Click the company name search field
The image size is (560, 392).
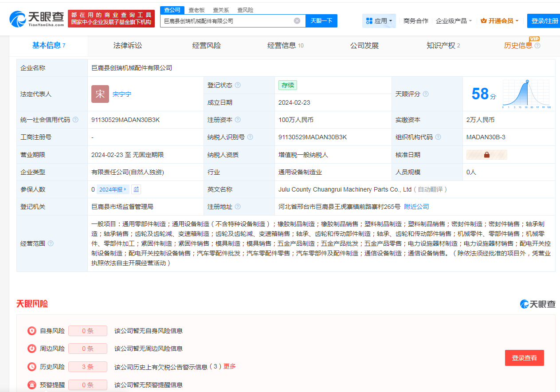pos(226,21)
